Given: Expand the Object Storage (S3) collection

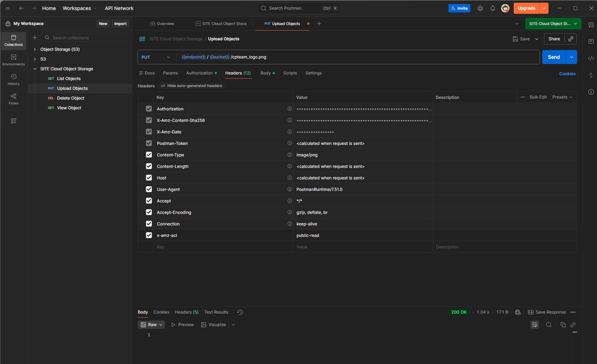Looking at the screenshot, I should [x=35, y=49].
